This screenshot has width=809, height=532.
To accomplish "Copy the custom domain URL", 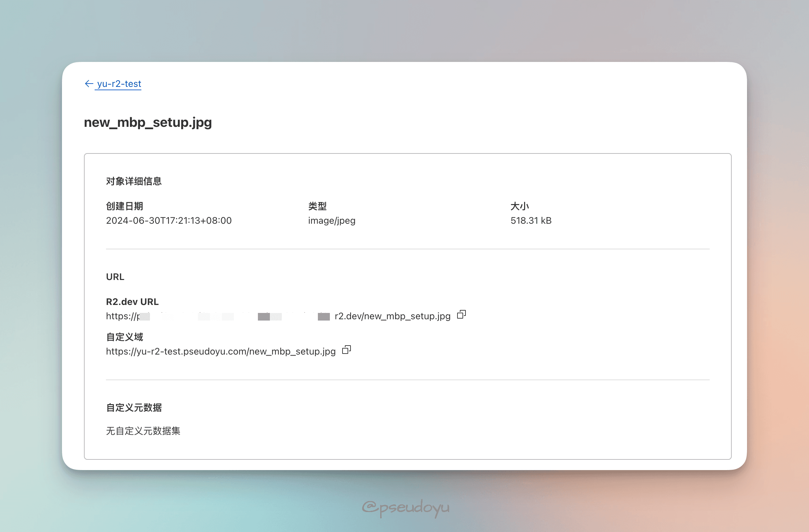I will (x=347, y=350).
